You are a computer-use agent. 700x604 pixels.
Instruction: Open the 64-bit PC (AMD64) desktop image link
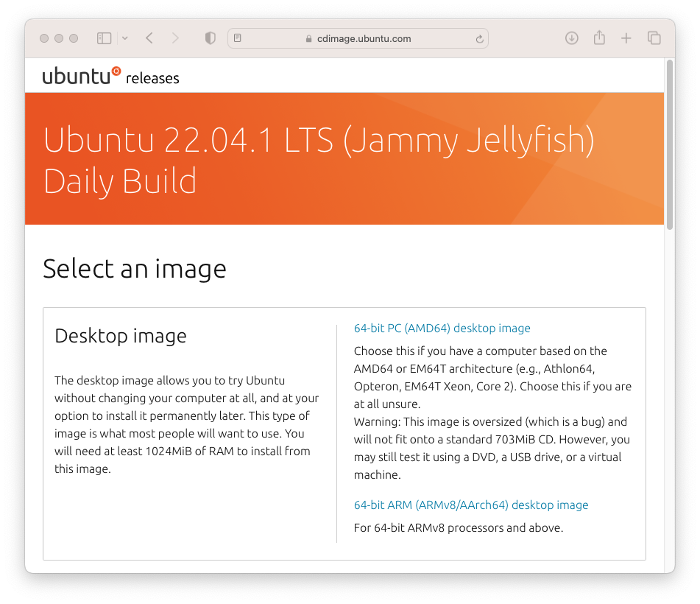tap(442, 329)
